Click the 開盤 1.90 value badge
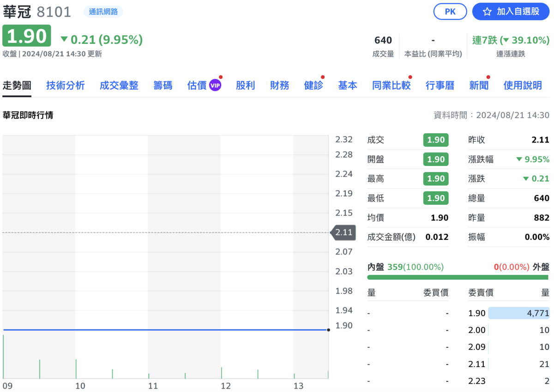This screenshot has height=392, width=554. (436, 160)
